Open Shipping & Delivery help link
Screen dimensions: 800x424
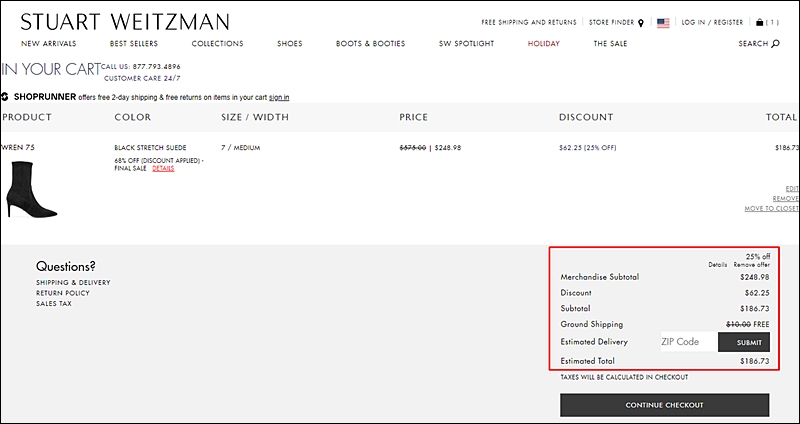click(73, 283)
